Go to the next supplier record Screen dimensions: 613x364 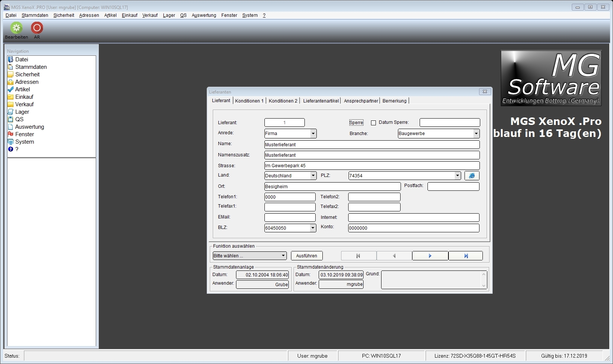[x=430, y=256]
